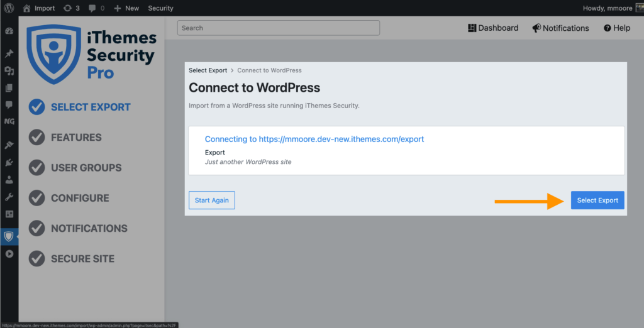Image resolution: width=644 pixels, height=328 pixels.
Task: Click Select Export breadcrumb link
Action: 208,70
